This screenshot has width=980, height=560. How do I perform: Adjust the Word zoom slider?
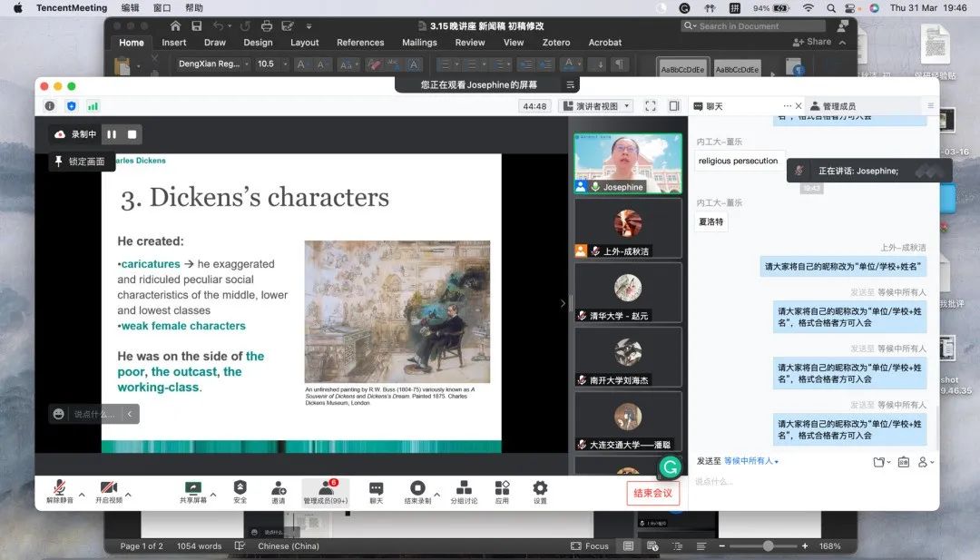pyautogui.click(x=768, y=546)
